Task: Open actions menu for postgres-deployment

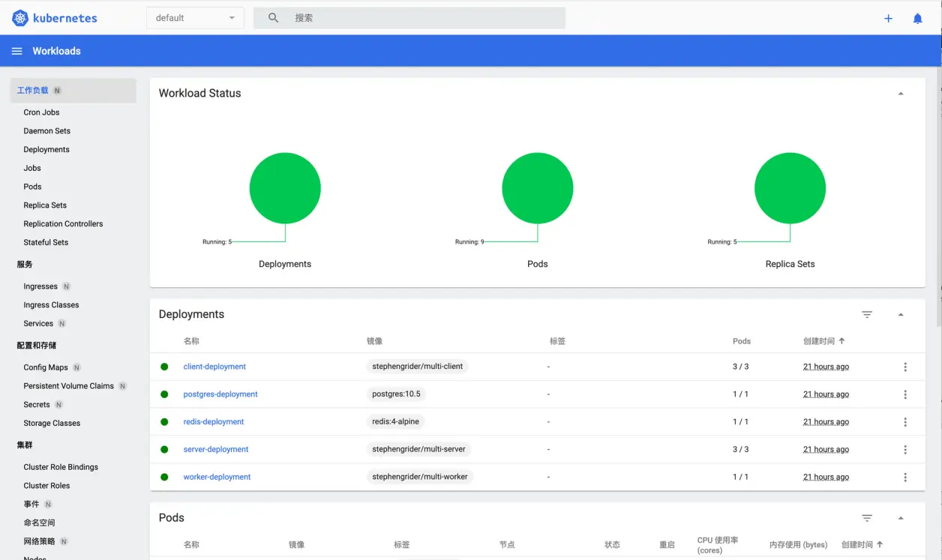Action: tap(905, 394)
